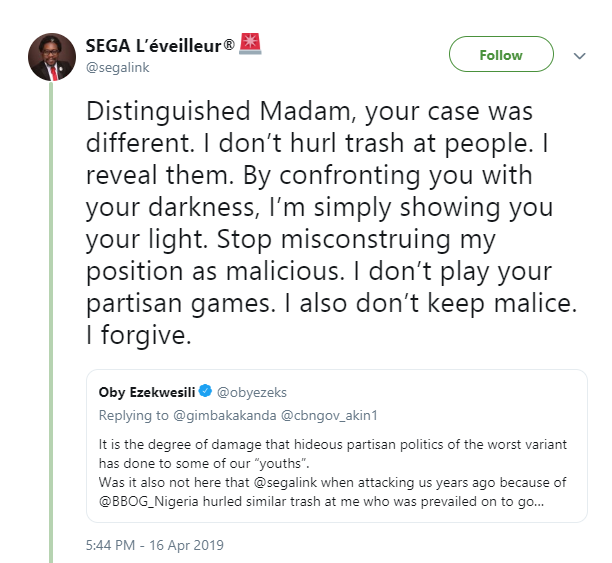This screenshot has height=563, width=612.
Task: Open the @gimbakakanda reply mention
Action: [212, 412]
